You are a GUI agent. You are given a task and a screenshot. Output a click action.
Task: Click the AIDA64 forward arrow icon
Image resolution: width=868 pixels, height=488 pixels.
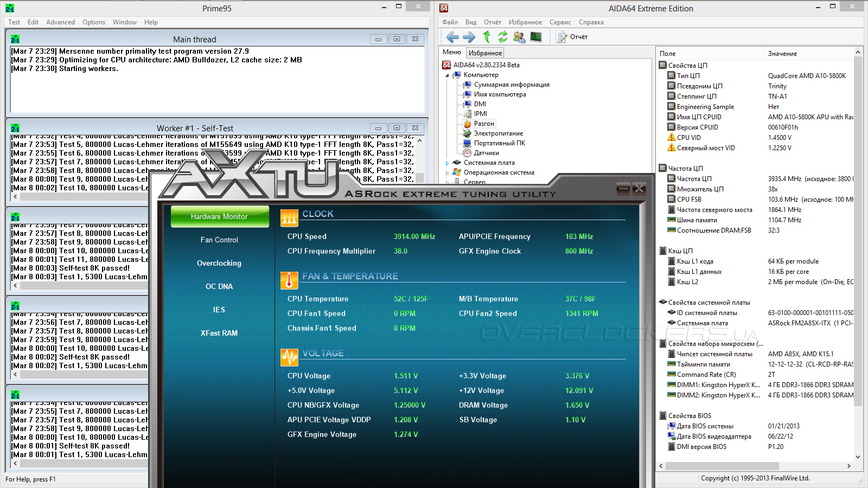coord(469,37)
